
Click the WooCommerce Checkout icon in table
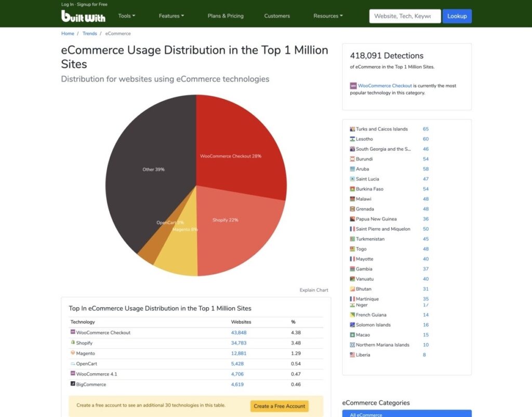point(73,332)
